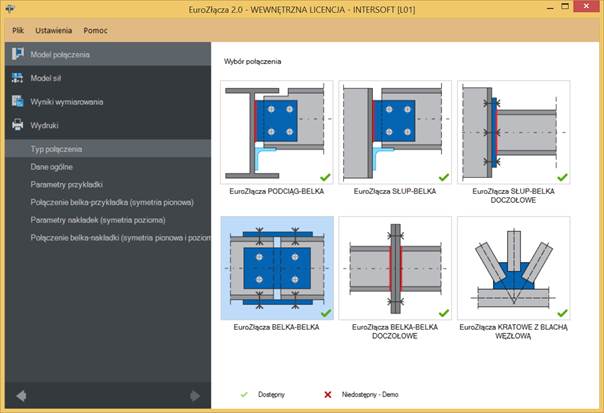
Task: Open the Plik menu
Action: coord(18,30)
